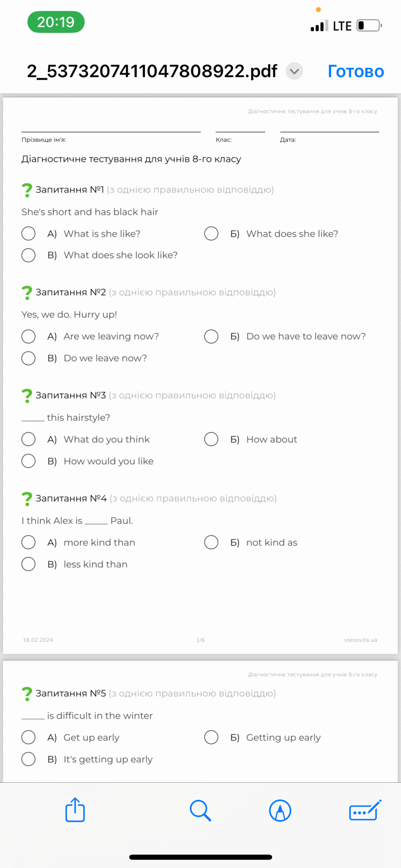Viewport: 401px width, 868px height.
Task: Expand the PDF file name dropdown chevron
Action: 294,71
